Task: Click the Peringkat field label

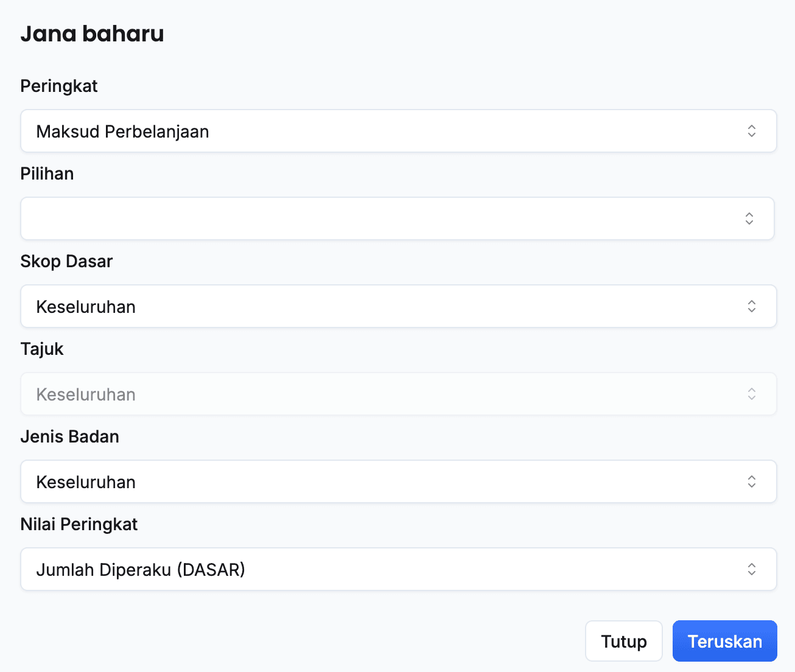Action: click(59, 86)
